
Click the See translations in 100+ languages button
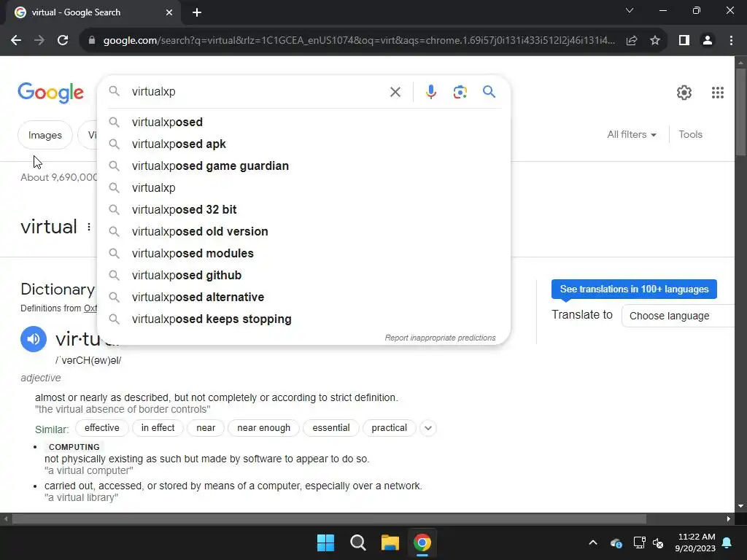tap(634, 289)
